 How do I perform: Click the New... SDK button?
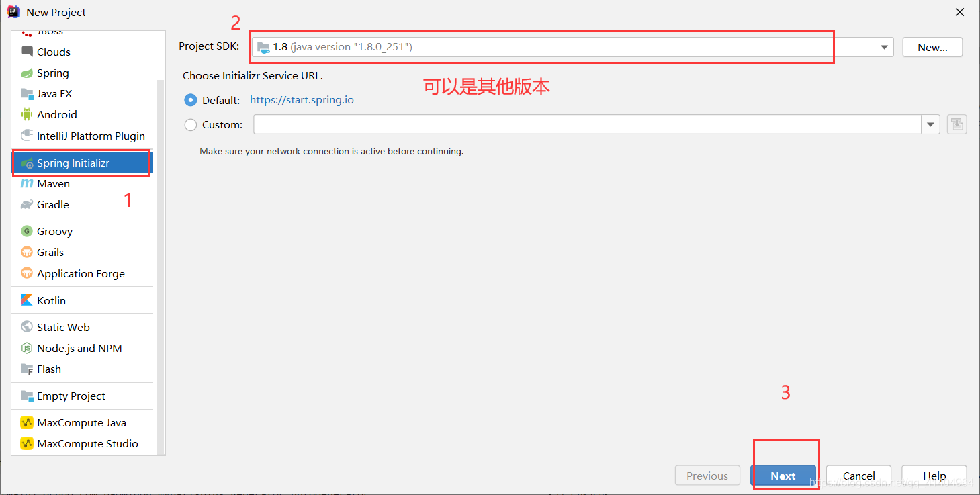coord(932,47)
